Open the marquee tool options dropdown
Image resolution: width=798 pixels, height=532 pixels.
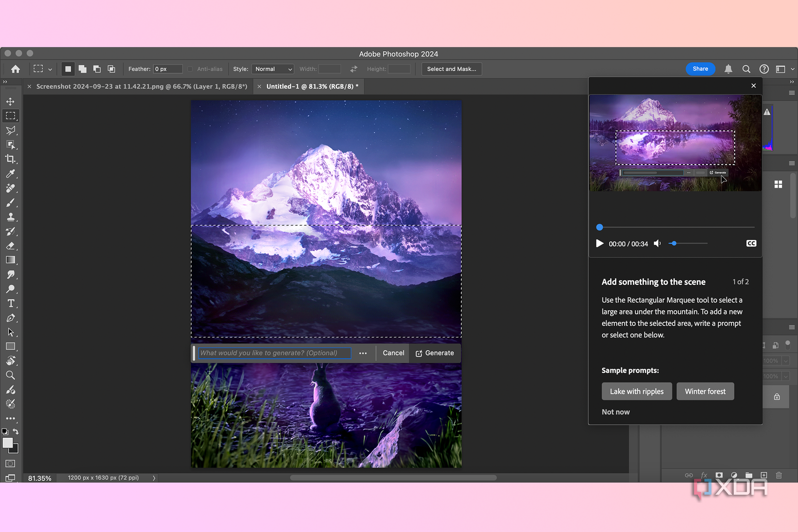coord(50,69)
